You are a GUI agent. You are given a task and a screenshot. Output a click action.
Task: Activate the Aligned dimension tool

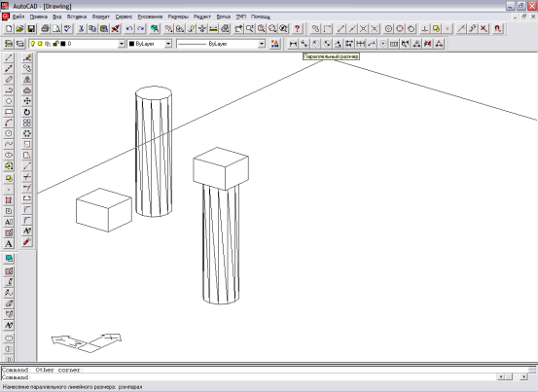pos(305,44)
